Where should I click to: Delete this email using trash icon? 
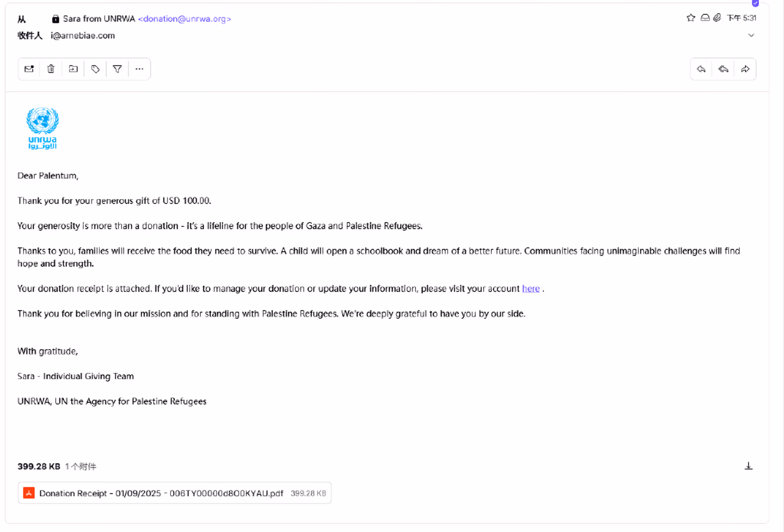point(51,69)
